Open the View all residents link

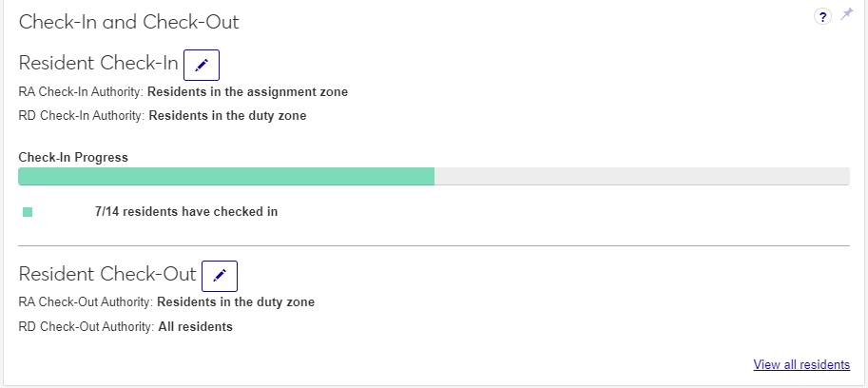point(801,364)
